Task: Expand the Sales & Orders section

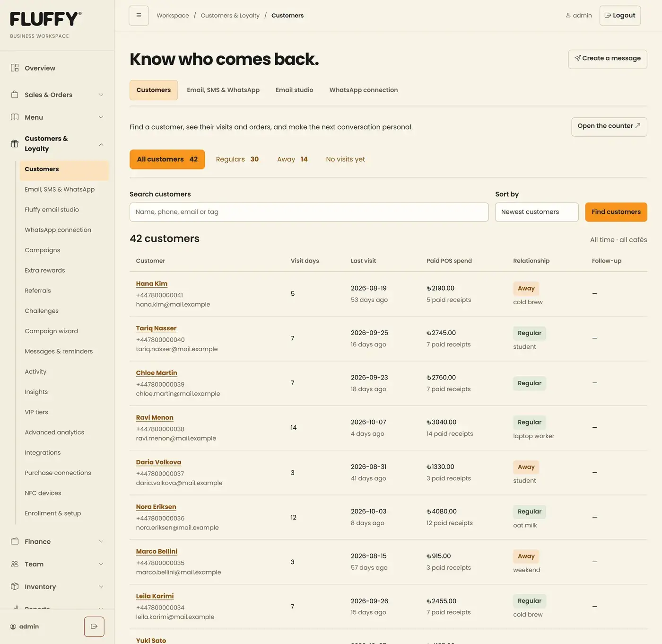Action: pyautogui.click(x=57, y=95)
